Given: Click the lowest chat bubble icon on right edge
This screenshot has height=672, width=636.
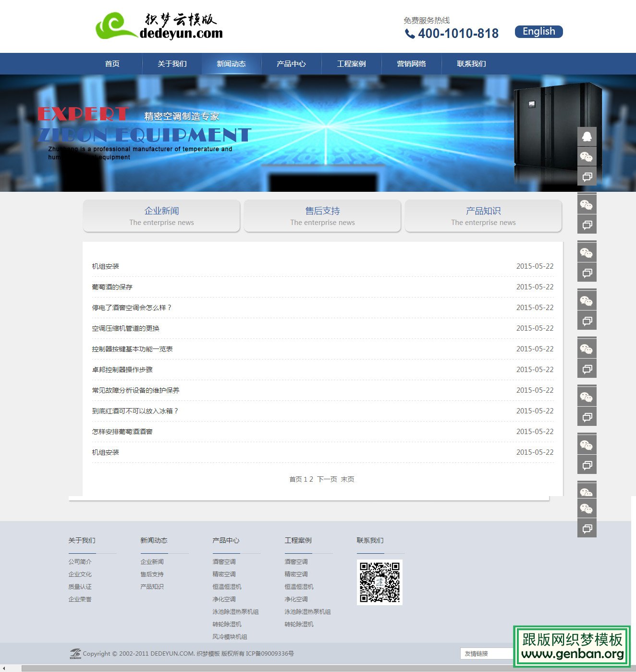Looking at the screenshot, I should click(587, 528).
